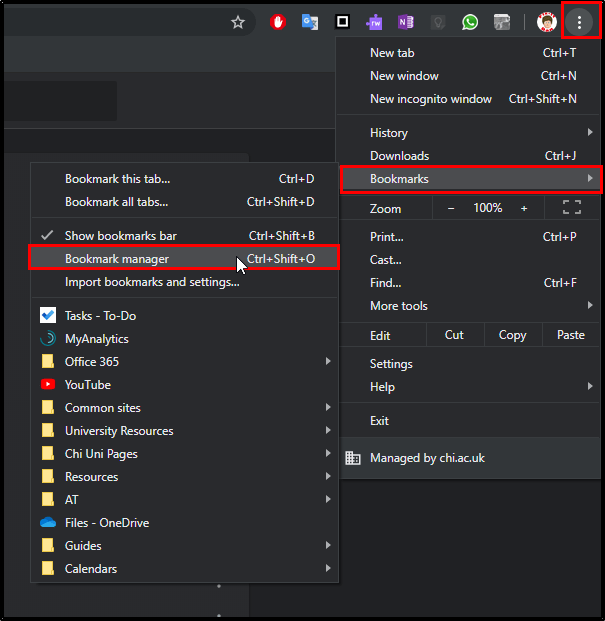Open the user profile avatar
The width and height of the screenshot is (605, 621).
[x=547, y=22]
